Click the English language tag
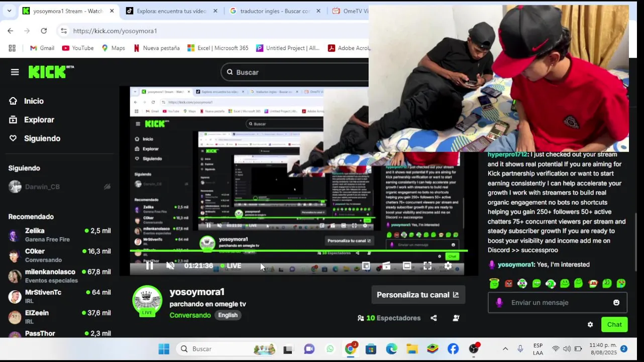This screenshot has height=362, width=644. tap(228, 315)
